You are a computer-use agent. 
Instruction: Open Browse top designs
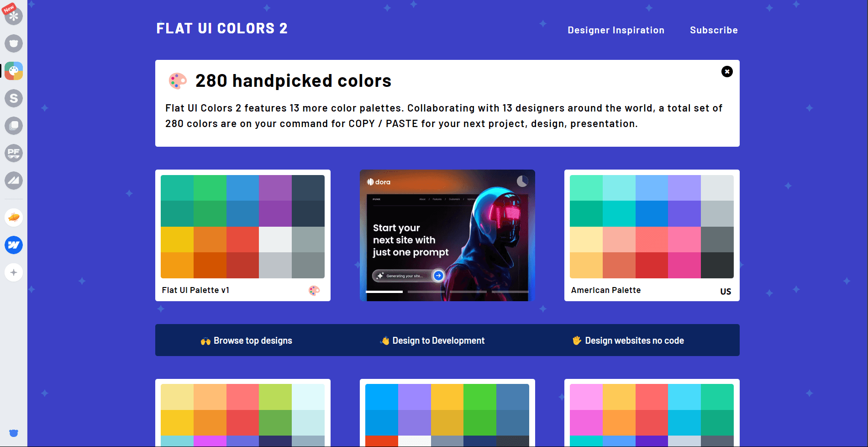click(246, 340)
